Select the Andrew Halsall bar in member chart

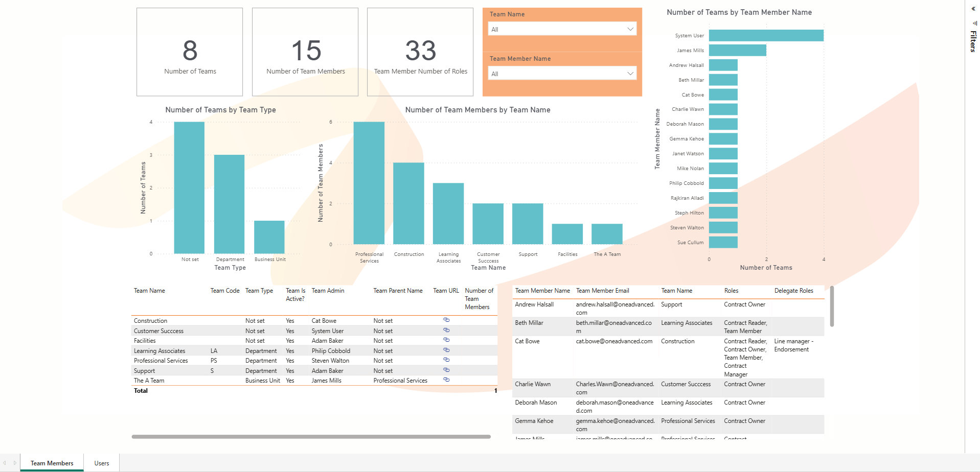(723, 65)
